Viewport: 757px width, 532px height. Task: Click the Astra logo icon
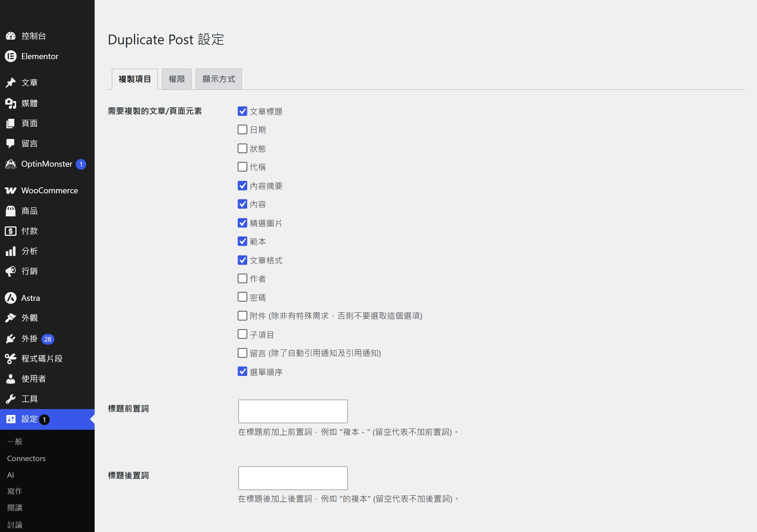[11, 298]
